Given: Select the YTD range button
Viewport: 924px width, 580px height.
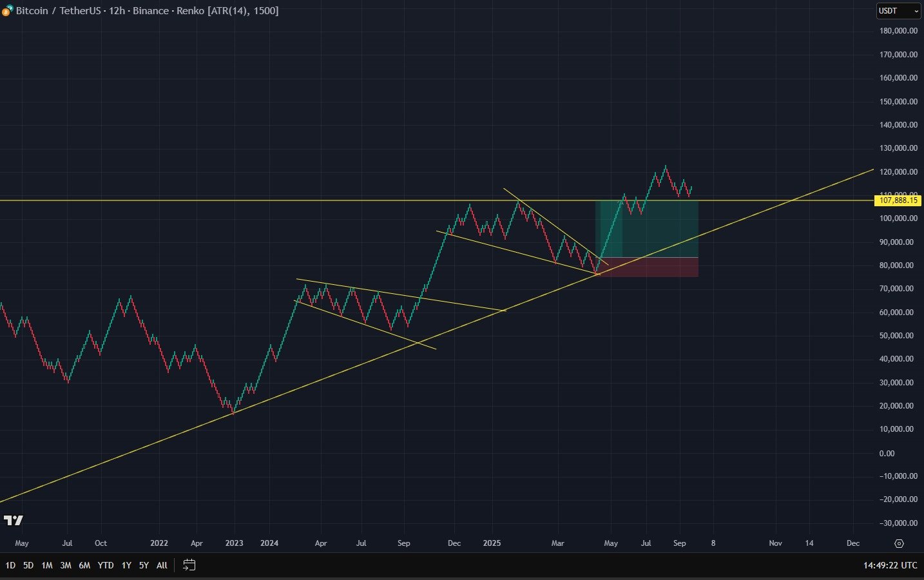Looking at the screenshot, I should [106, 565].
